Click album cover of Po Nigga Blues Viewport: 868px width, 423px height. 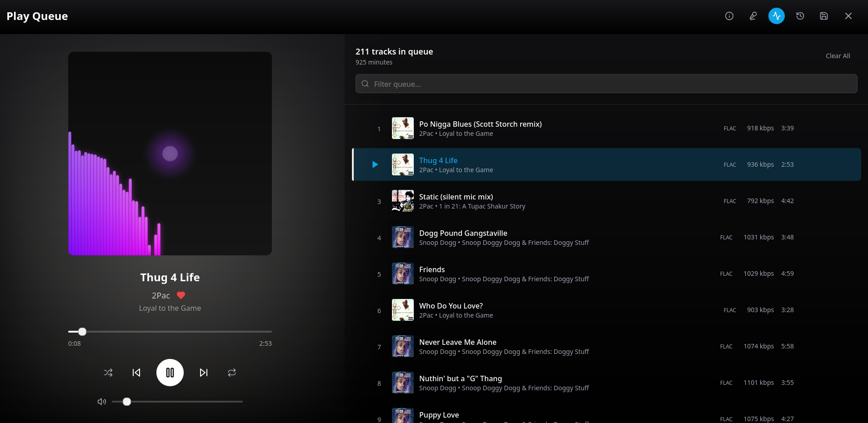pos(403,128)
